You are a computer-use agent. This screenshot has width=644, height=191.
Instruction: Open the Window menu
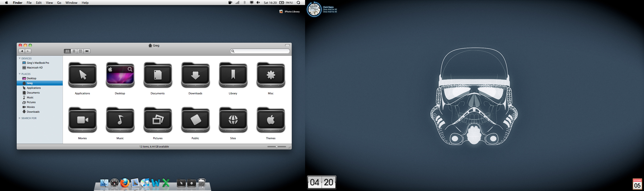71,2
